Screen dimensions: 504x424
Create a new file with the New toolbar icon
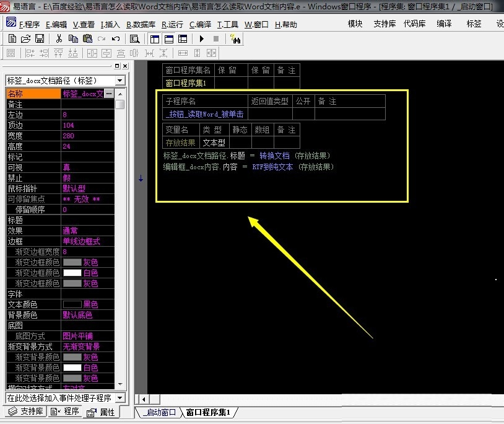coord(12,39)
